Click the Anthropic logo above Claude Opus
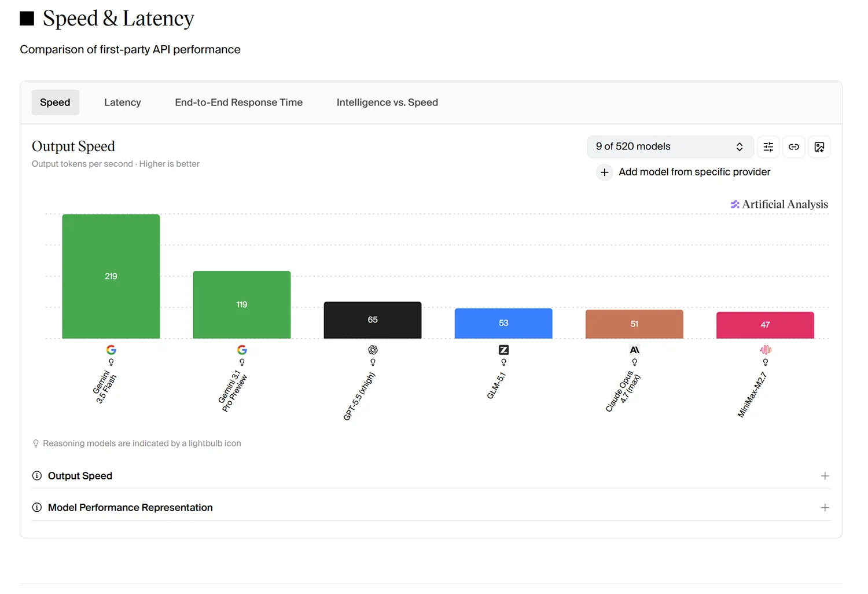Viewport: 868px width, 594px height. pyautogui.click(x=634, y=350)
